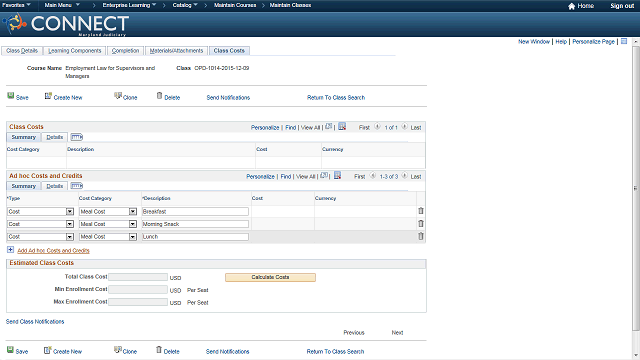Select Summary tab in Ad hoc Costs grid
640x360 pixels.
24,186
